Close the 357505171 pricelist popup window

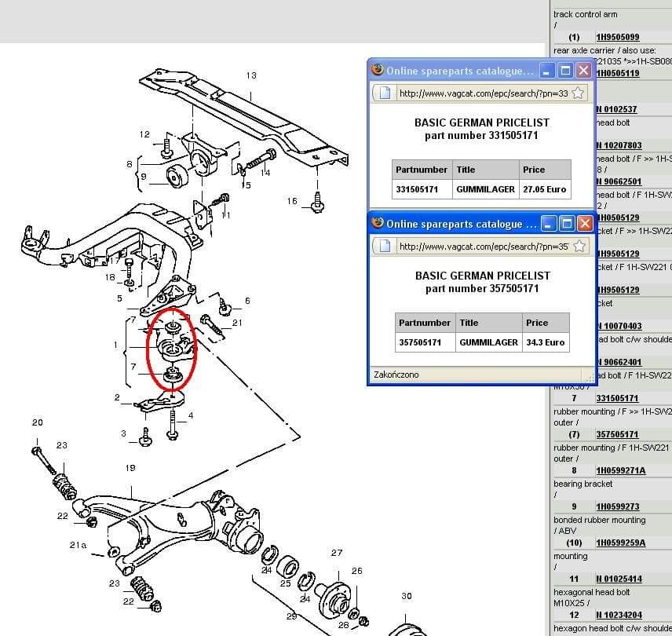[584, 224]
